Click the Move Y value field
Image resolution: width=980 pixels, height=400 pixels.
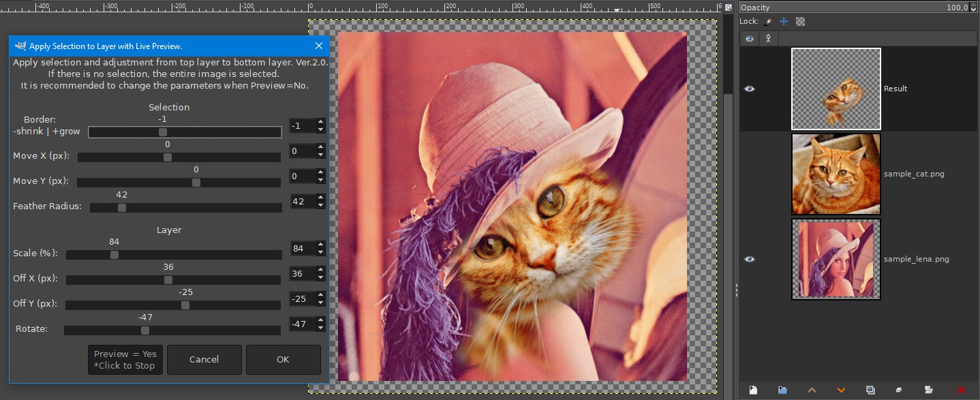(x=303, y=176)
